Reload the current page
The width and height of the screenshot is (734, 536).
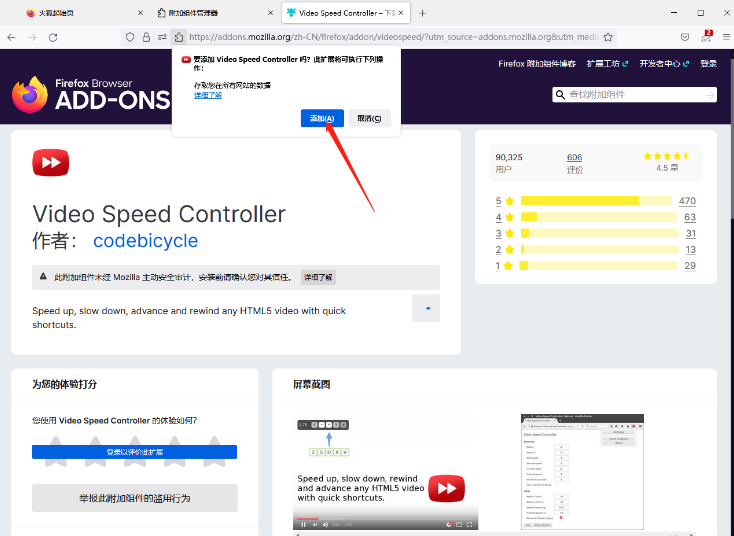(53, 37)
